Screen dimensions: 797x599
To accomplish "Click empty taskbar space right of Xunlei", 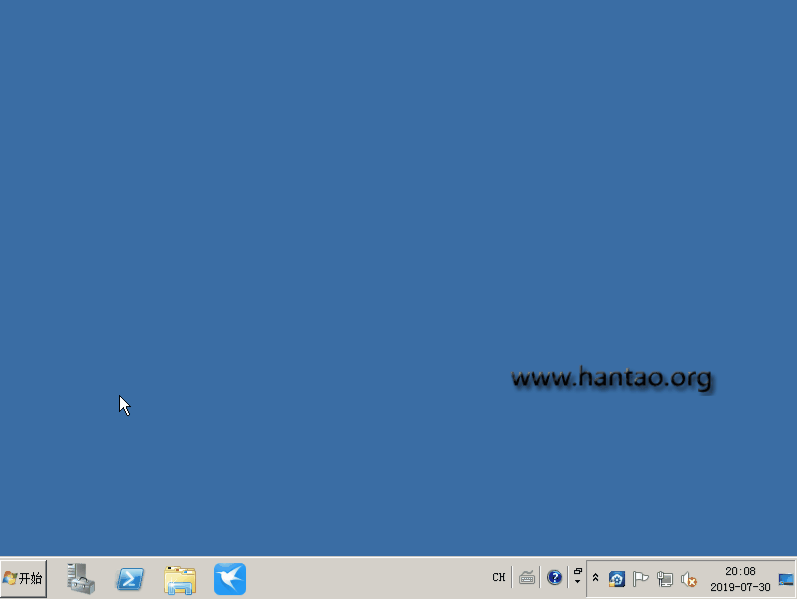I will [x=360, y=579].
